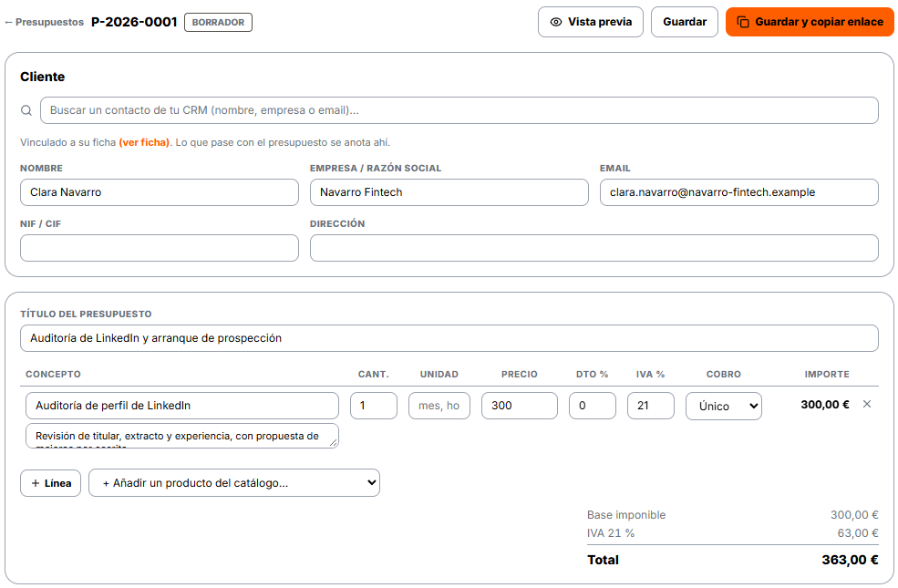Viewport: 898px width, 588px height.
Task: Click the line Importe 300,00 €
Action: click(825, 404)
